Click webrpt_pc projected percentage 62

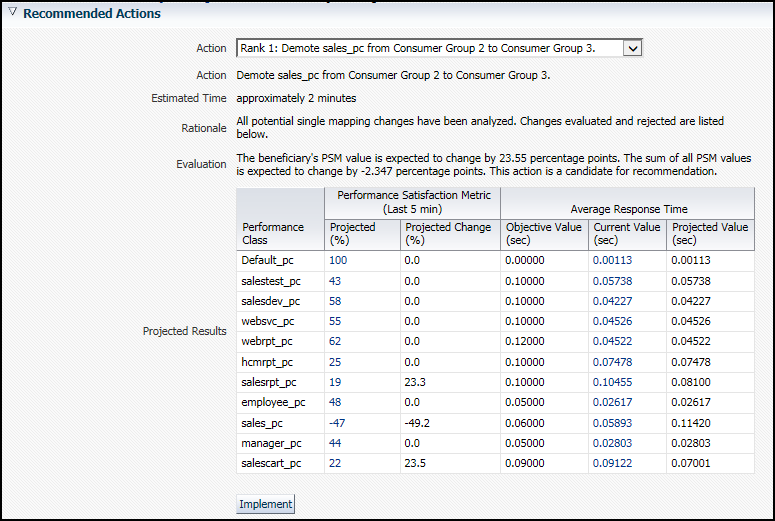335,342
